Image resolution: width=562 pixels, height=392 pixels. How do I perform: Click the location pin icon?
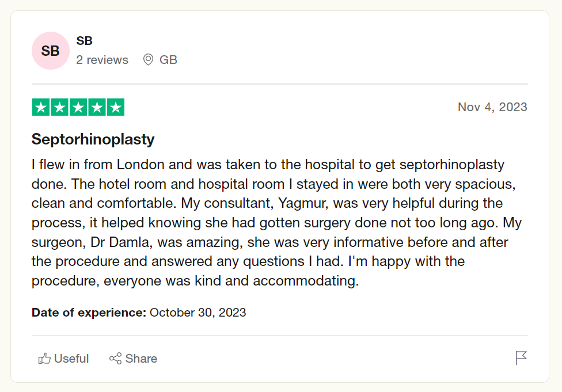pos(148,60)
